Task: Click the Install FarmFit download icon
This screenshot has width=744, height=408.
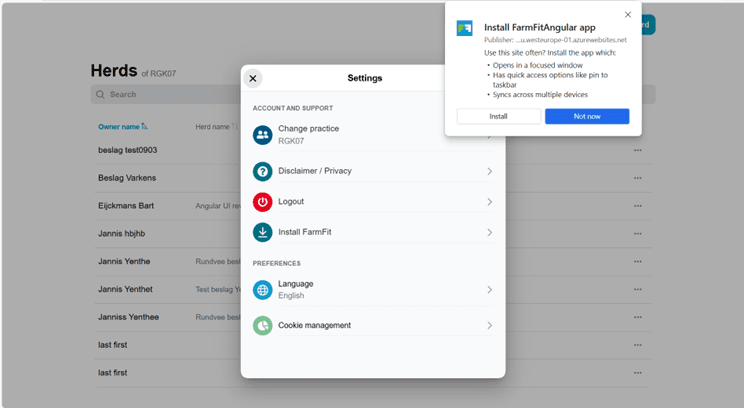Action: pyautogui.click(x=262, y=232)
